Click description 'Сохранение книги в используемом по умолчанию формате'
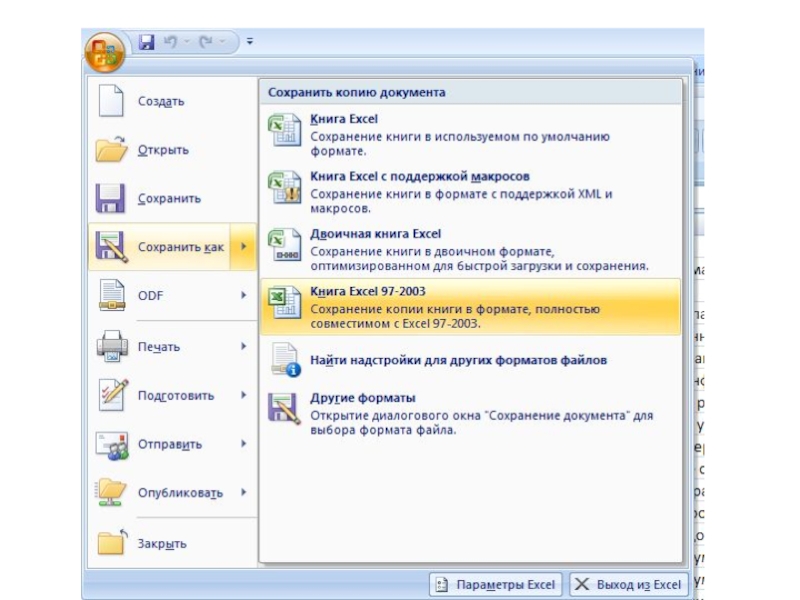Image resolution: width=800 pixels, height=600 pixels. (460, 144)
